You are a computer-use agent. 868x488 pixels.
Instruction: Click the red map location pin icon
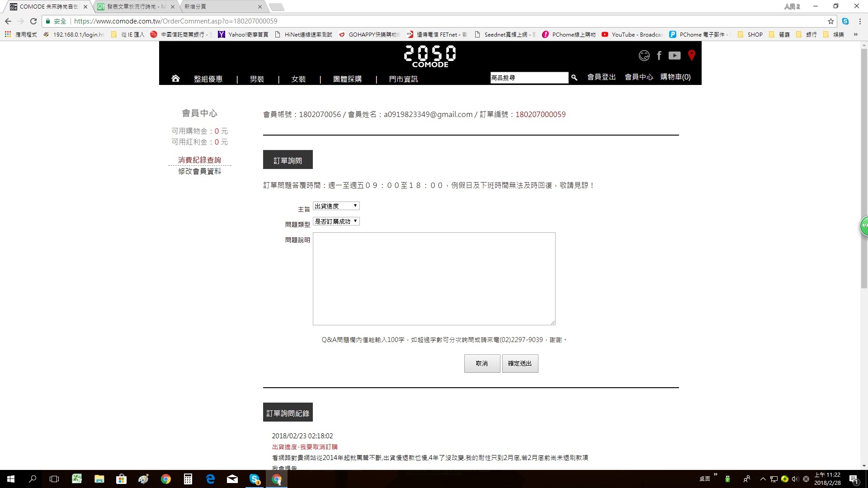(691, 56)
